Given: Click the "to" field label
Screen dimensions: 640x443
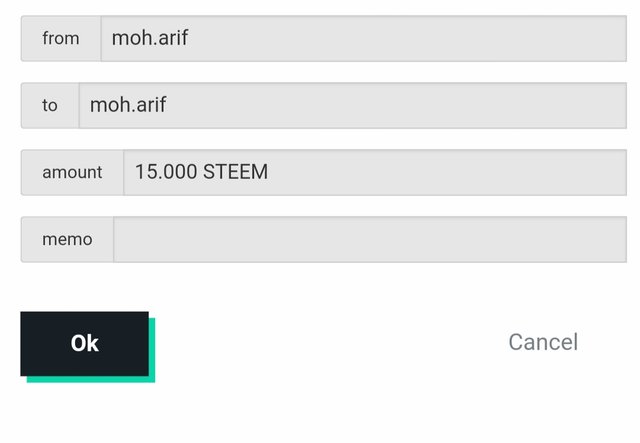Looking at the screenshot, I should (x=50, y=105).
